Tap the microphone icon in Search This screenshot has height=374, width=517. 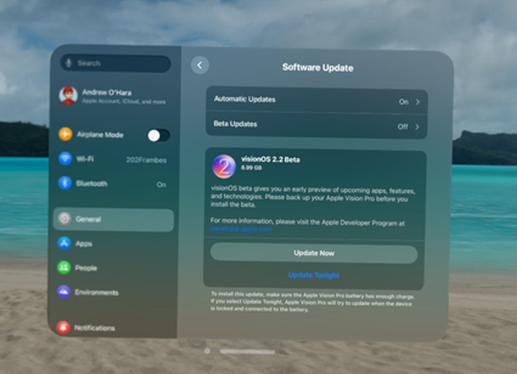coord(69,63)
